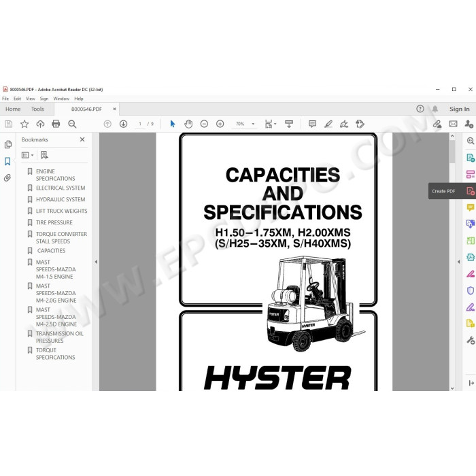Viewport: 476px width, 476px height.
Task: Zoom out with minus icon
Action: click(x=204, y=124)
